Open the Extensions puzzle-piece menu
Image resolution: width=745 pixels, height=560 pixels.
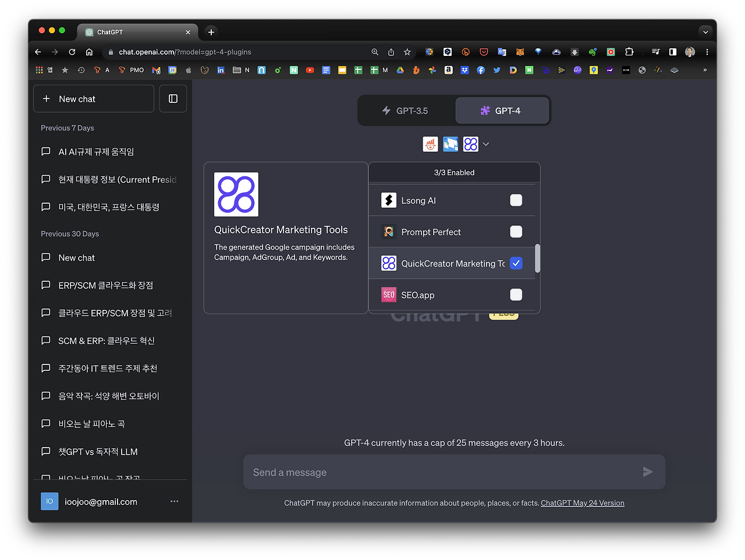629,52
